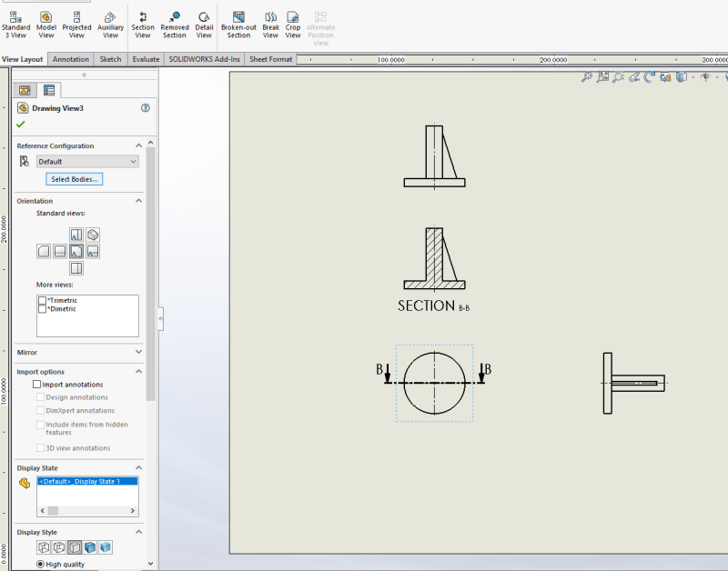This screenshot has height=571, width=728.
Task: Check the Design annotations option
Action: coord(40,397)
